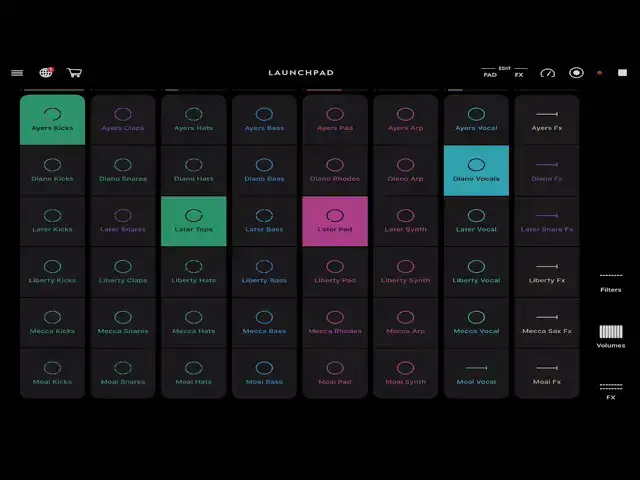Trigger the Ayers Pad sample

click(x=335, y=120)
